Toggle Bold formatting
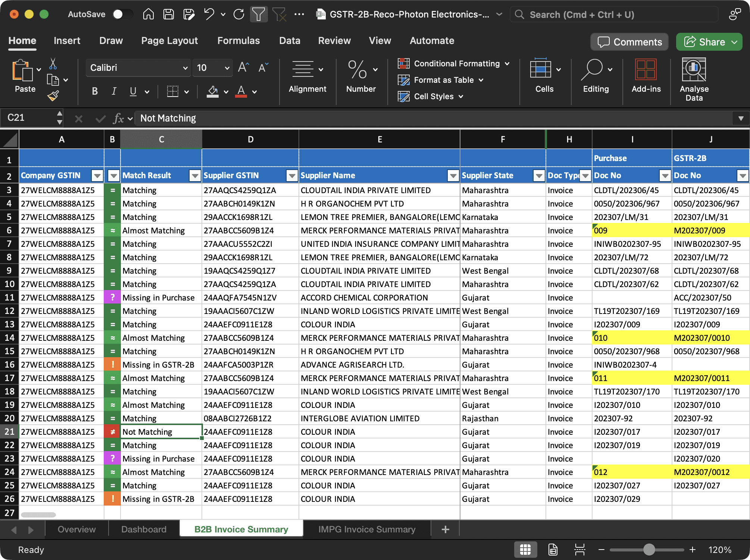The width and height of the screenshot is (750, 560). tap(95, 91)
